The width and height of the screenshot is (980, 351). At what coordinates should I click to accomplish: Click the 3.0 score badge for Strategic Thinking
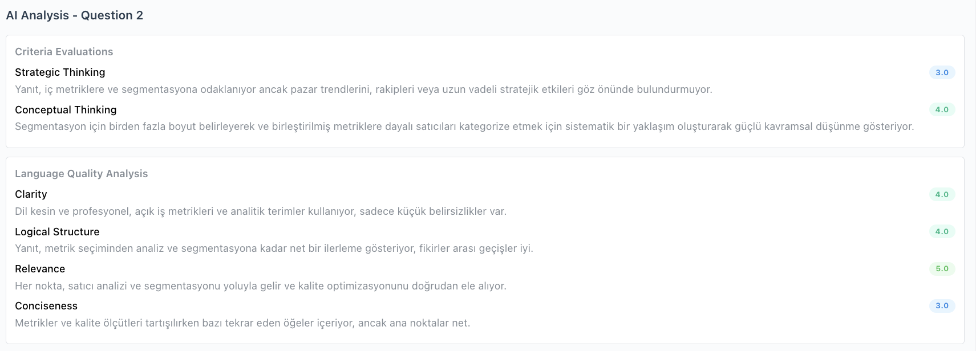941,72
